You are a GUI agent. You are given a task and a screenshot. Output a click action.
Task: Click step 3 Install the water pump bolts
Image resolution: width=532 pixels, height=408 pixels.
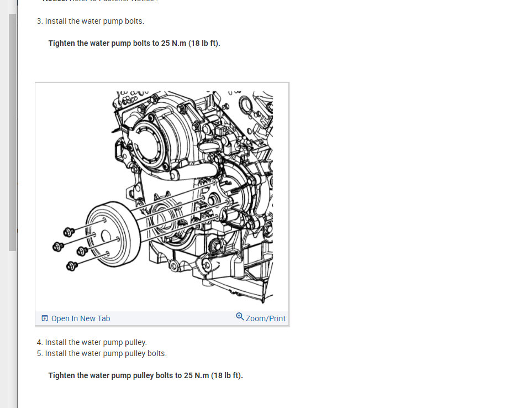[90, 21]
